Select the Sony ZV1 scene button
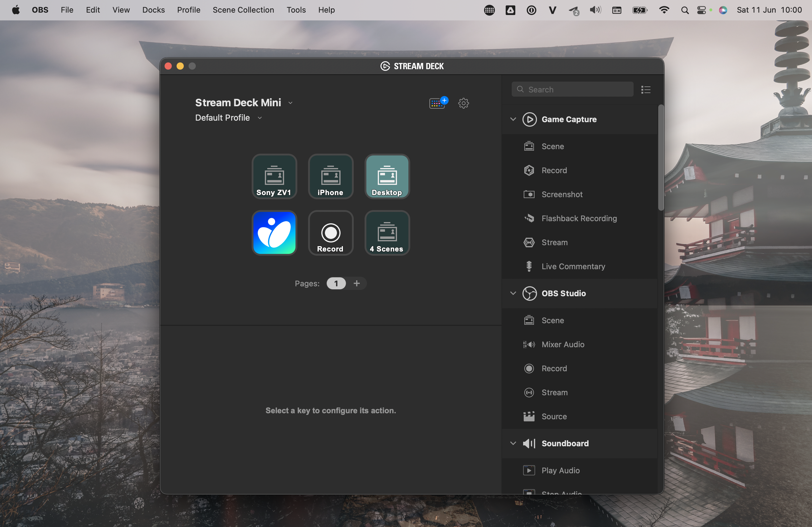This screenshot has width=812, height=527. 274,176
